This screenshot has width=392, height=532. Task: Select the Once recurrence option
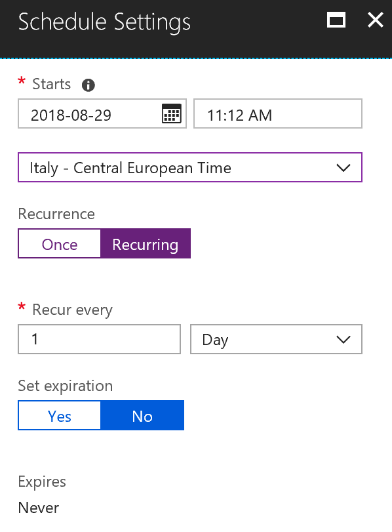(60, 243)
